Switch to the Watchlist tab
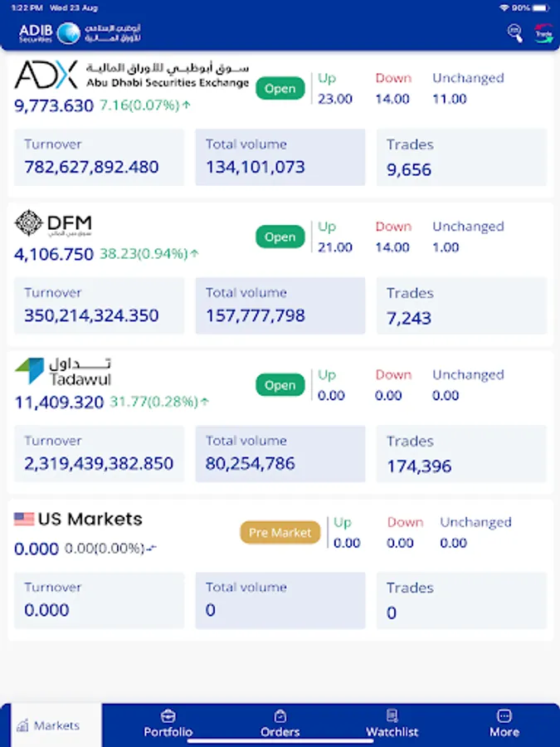Viewport: 560px width, 747px height. (392, 722)
